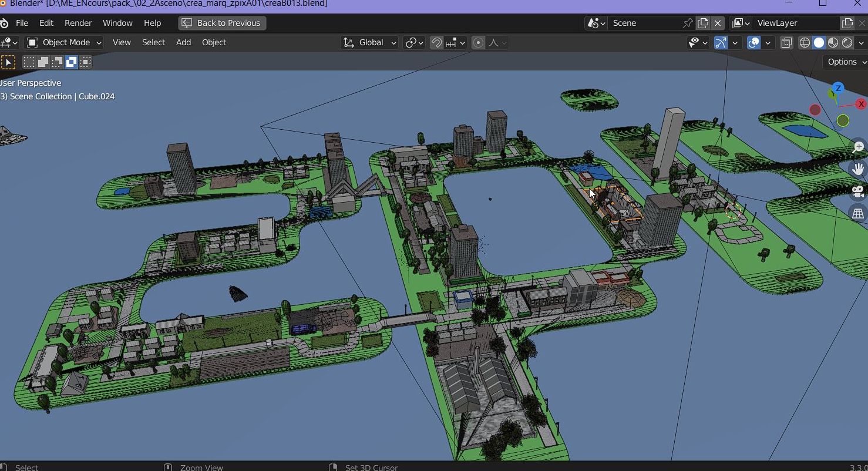Select wireframe viewport shading
This screenshot has height=471, width=868.
point(805,42)
